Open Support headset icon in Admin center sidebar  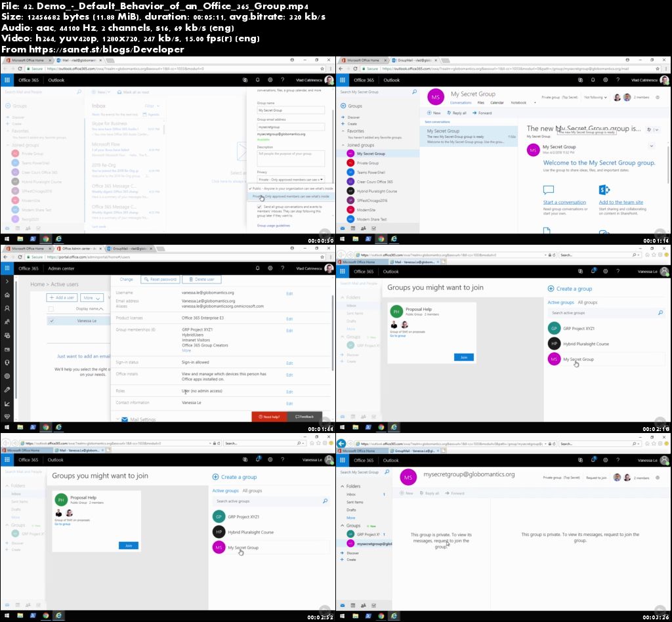[7, 363]
